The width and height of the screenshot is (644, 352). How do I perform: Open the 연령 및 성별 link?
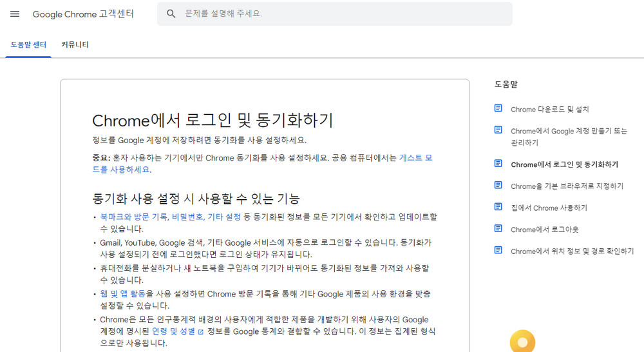click(173, 331)
